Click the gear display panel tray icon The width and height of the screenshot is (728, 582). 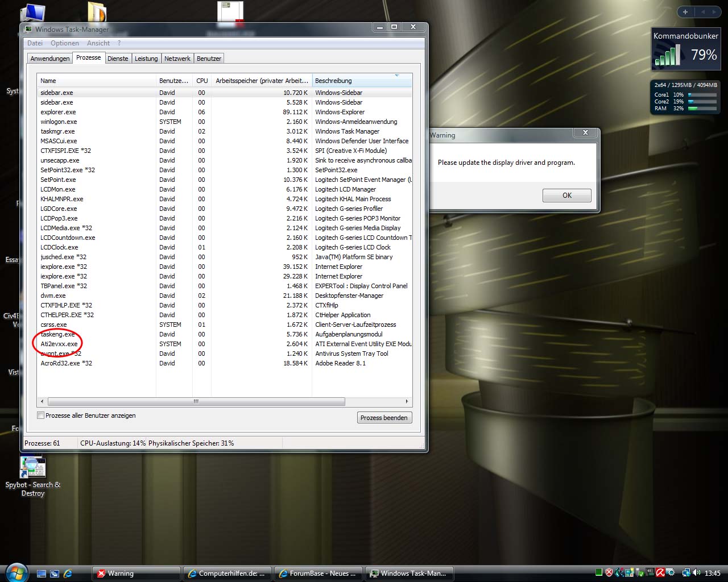click(x=671, y=572)
